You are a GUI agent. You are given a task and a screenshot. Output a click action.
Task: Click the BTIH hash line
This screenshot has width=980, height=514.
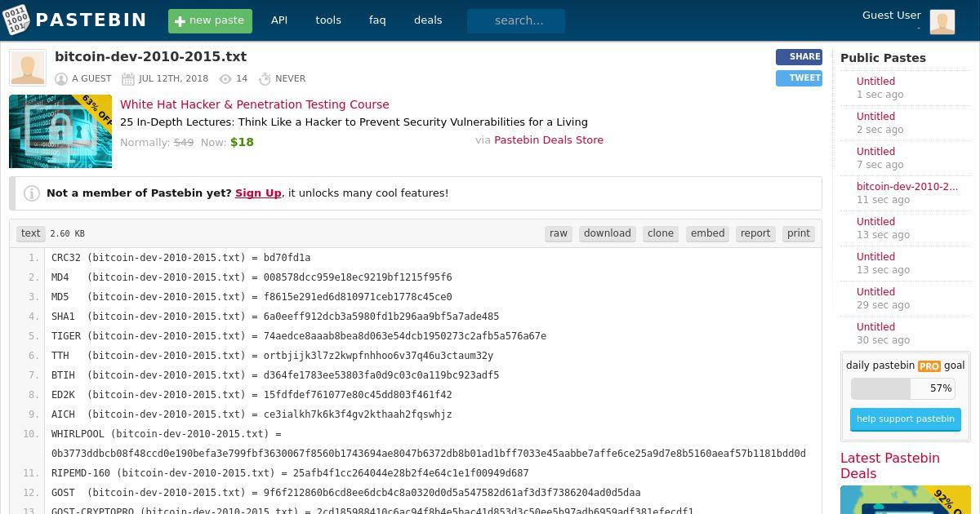click(275, 375)
